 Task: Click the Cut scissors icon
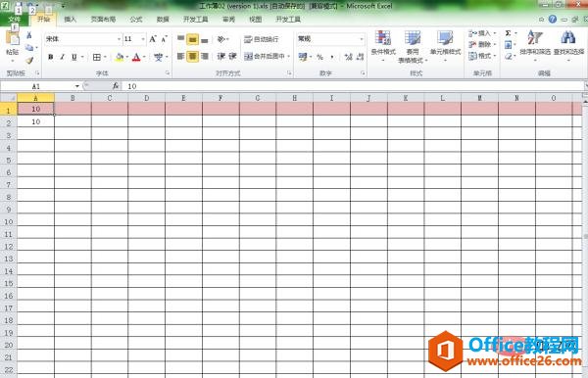tap(29, 35)
